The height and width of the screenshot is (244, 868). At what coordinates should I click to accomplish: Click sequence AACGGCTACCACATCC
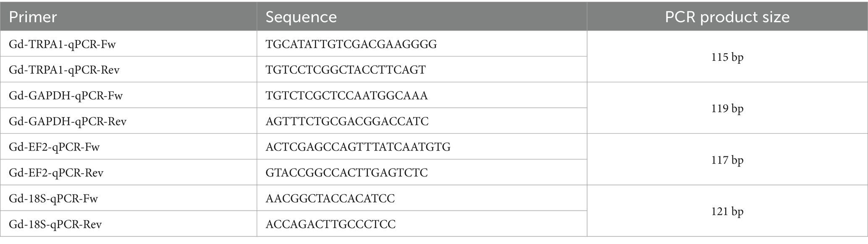pyautogui.click(x=330, y=198)
